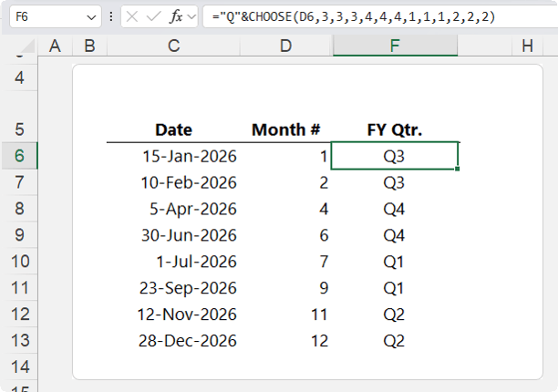Select month number cell for 15-Jan-2026
The image size is (558, 392).
tap(286, 156)
